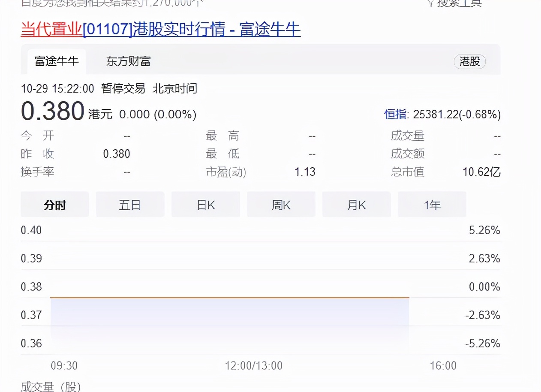Open the 港股 badge filter
The image size is (541, 392).
pyautogui.click(x=469, y=62)
